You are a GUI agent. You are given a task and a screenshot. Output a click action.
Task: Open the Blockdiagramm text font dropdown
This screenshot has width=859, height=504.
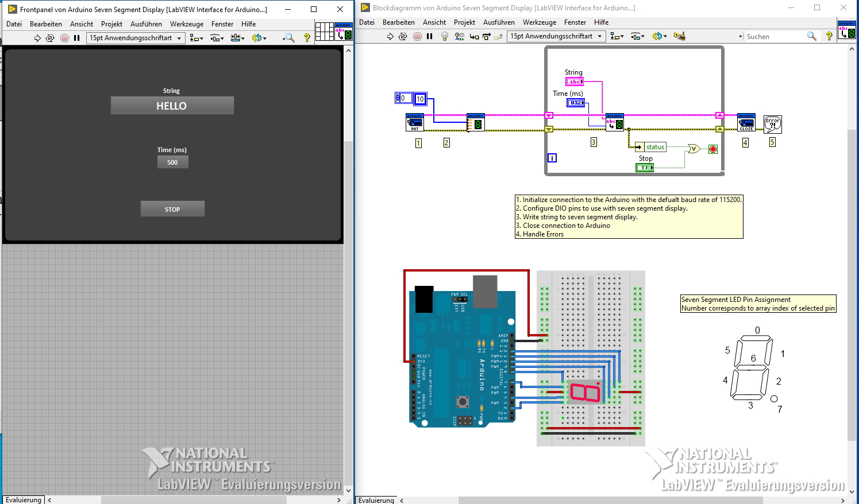pos(557,36)
